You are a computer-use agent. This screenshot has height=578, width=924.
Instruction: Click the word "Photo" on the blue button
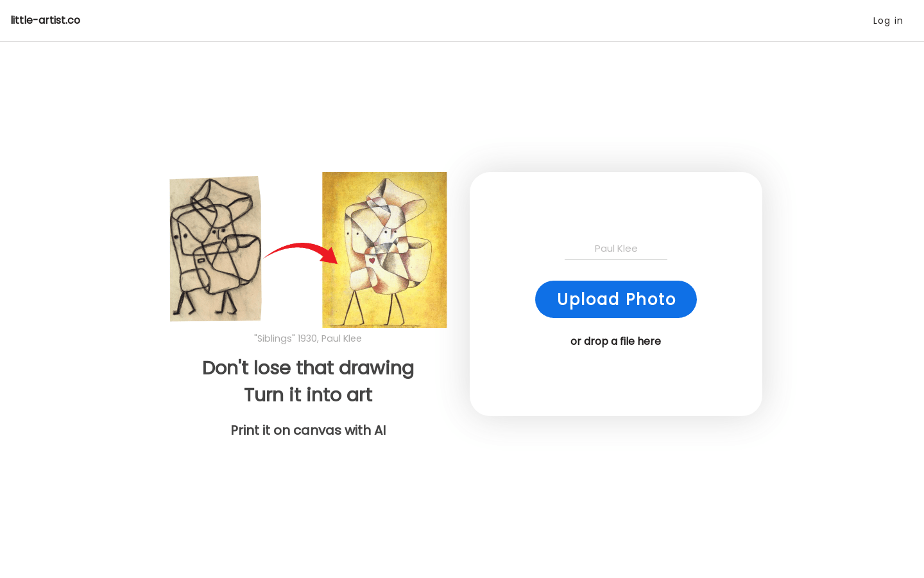point(651,299)
